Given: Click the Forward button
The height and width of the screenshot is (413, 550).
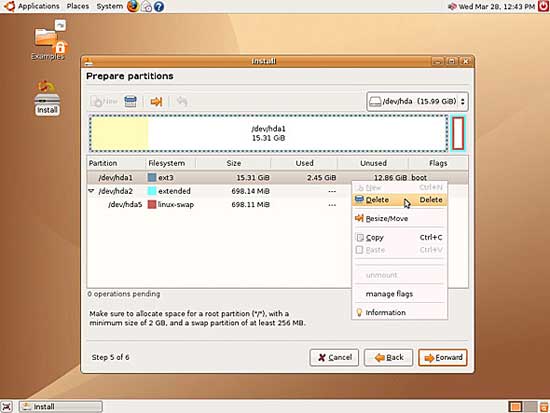Looking at the screenshot, I should click(443, 358).
